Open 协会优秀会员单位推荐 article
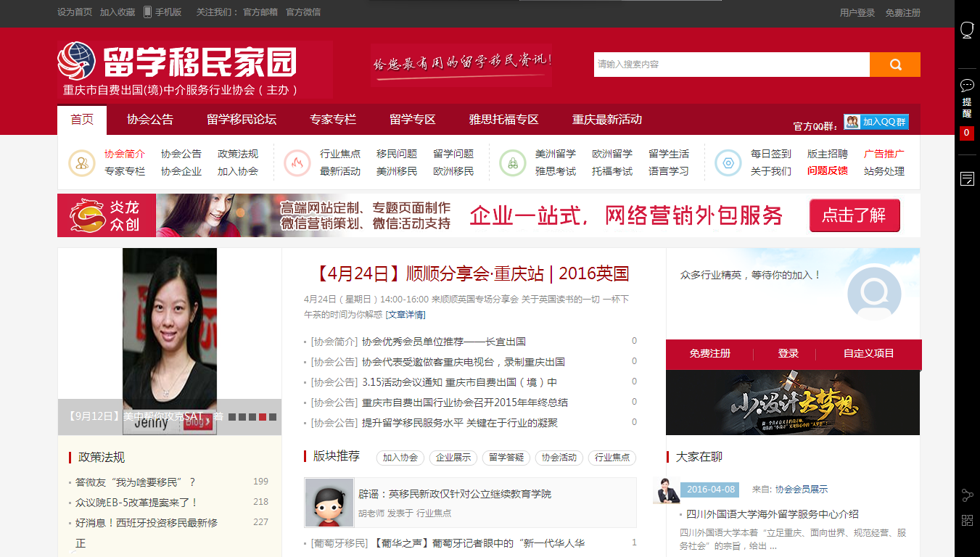 point(444,342)
